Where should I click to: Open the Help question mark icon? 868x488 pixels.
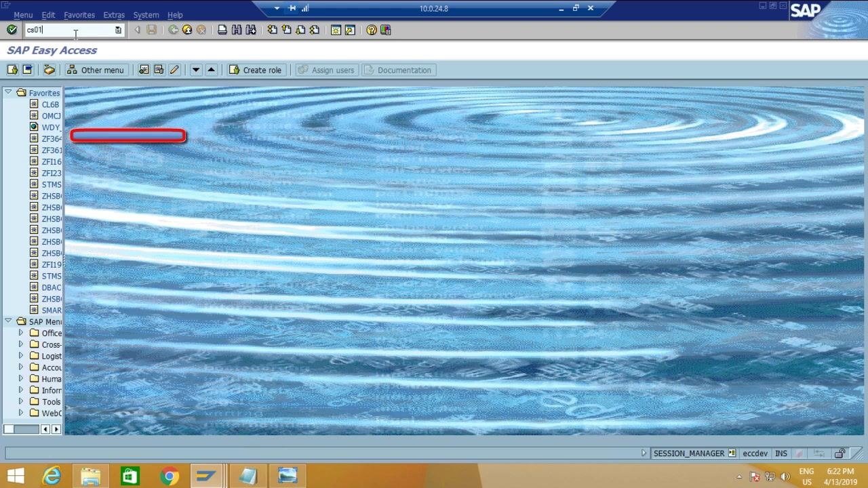tap(372, 30)
